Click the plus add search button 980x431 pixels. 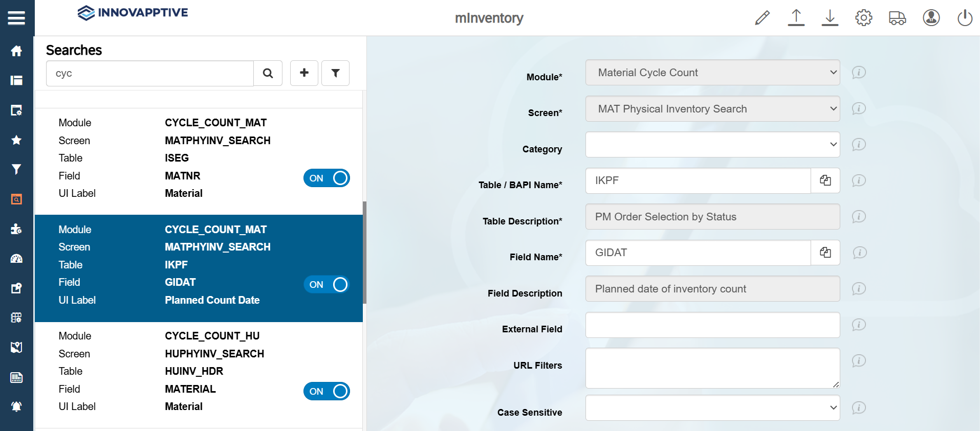[x=304, y=73]
